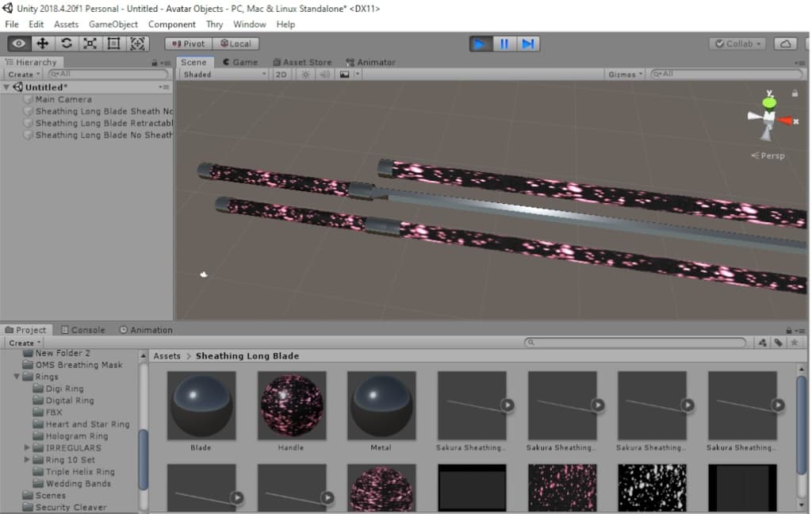Toggle Pivot/Center handle position
Screen dimensions: 812x514
(189, 44)
